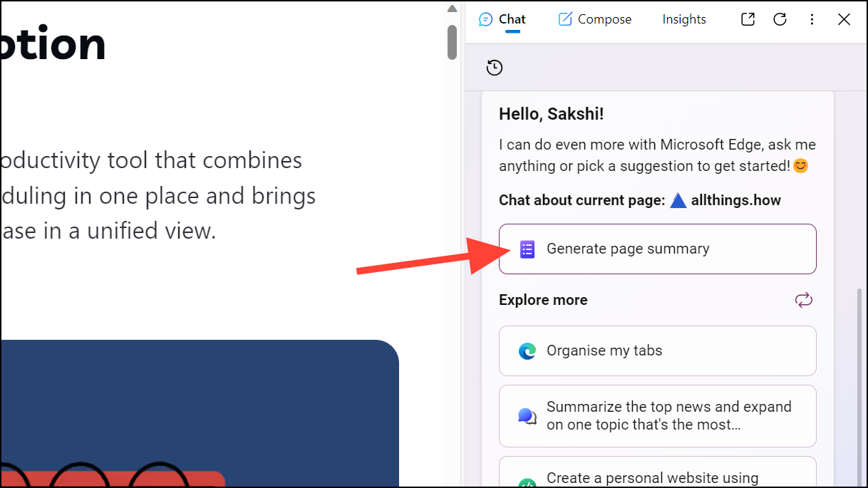
Task: Refresh the Copilot conversation
Action: point(780,19)
